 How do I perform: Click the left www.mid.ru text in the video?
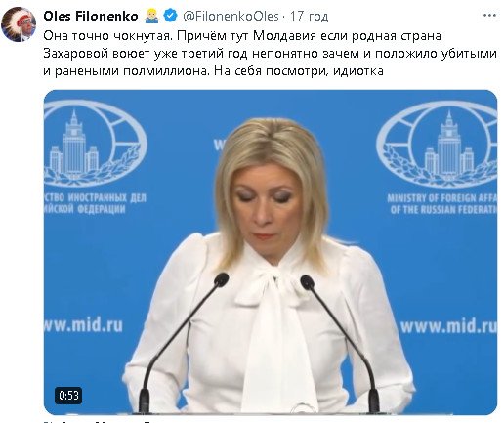pos(83,325)
